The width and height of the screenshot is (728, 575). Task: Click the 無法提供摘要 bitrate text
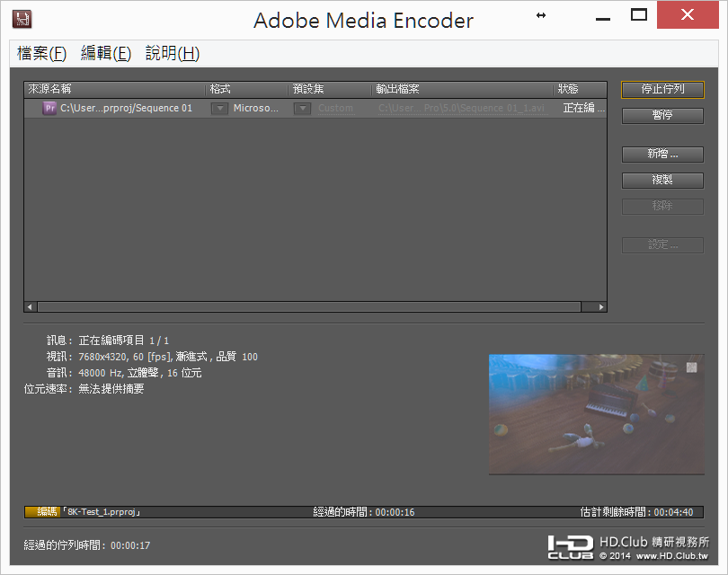pyautogui.click(x=111, y=389)
